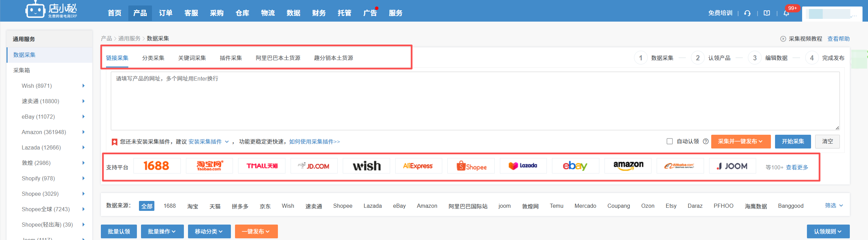Focus the product URL text area
The height and width of the screenshot is (240, 868).
(475, 101)
